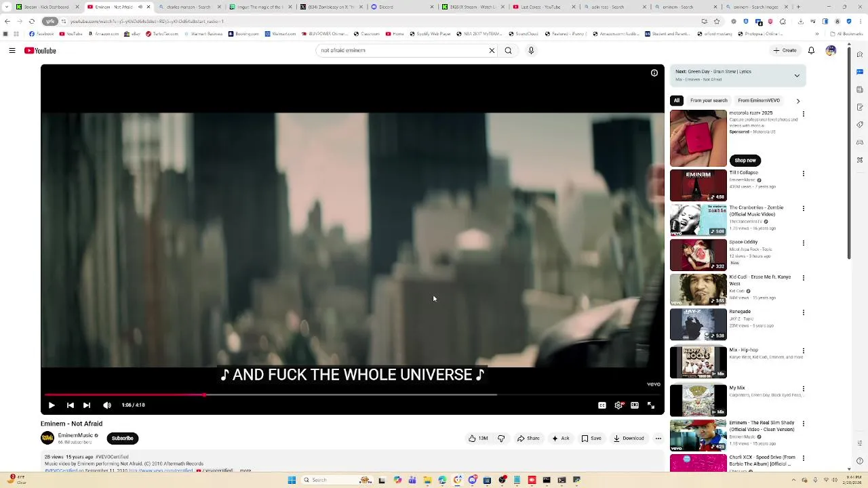
Task: Dislike the video with thumbs down
Action: [501, 439]
